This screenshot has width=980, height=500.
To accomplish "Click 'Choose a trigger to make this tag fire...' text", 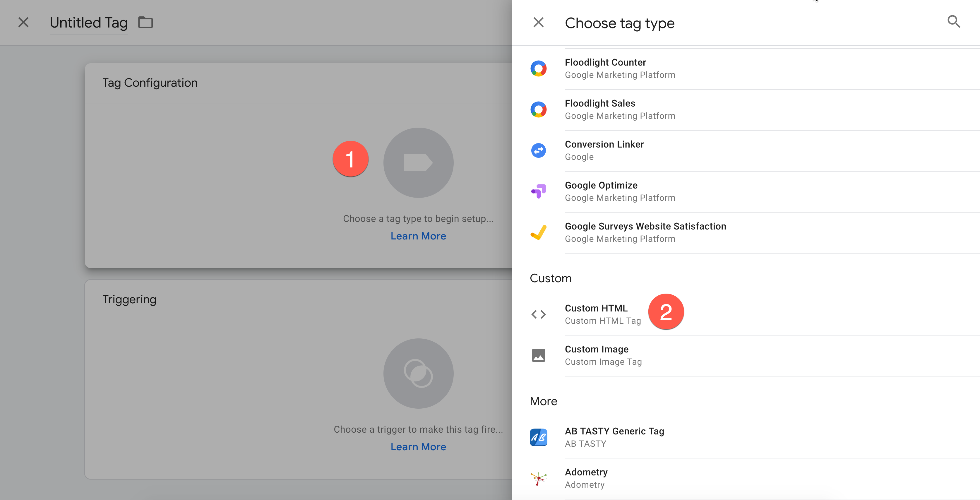I will tap(418, 430).
